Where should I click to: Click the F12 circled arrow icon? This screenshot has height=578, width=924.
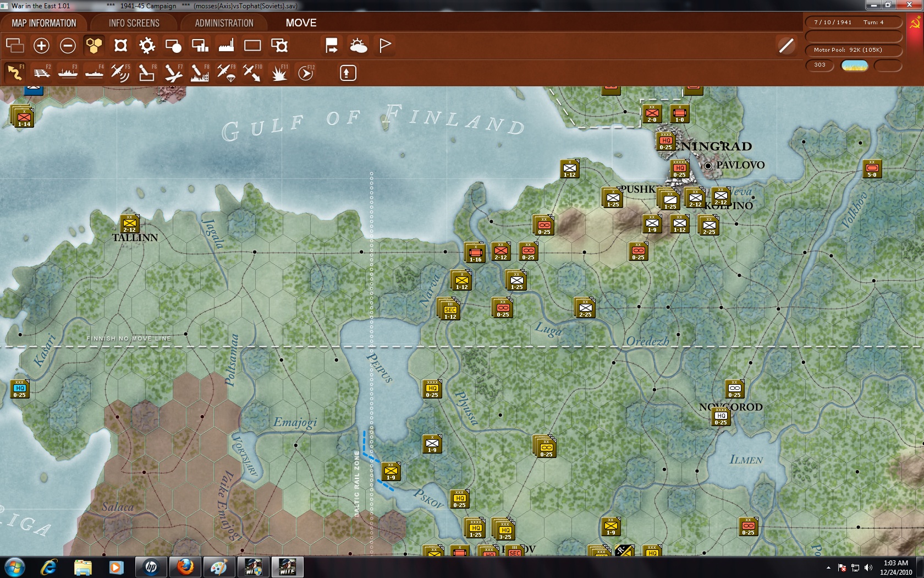pos(306,73)
